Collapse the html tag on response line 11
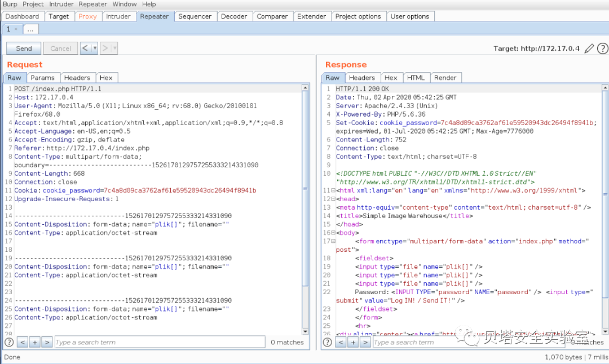609x364 pixels. [333, 190]
